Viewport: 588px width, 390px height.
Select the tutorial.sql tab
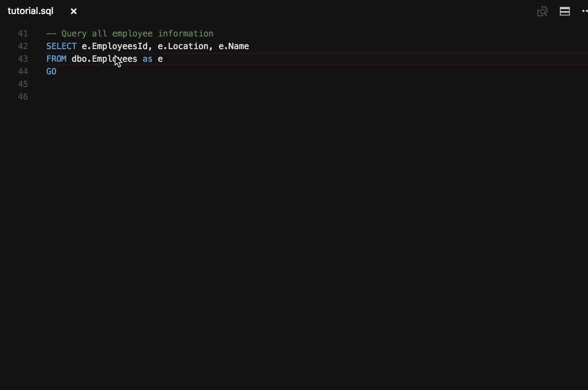point(30,10)
